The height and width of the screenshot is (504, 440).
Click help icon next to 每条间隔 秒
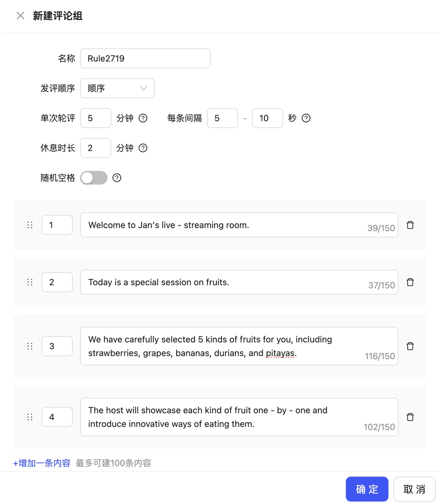pos(306,118)
